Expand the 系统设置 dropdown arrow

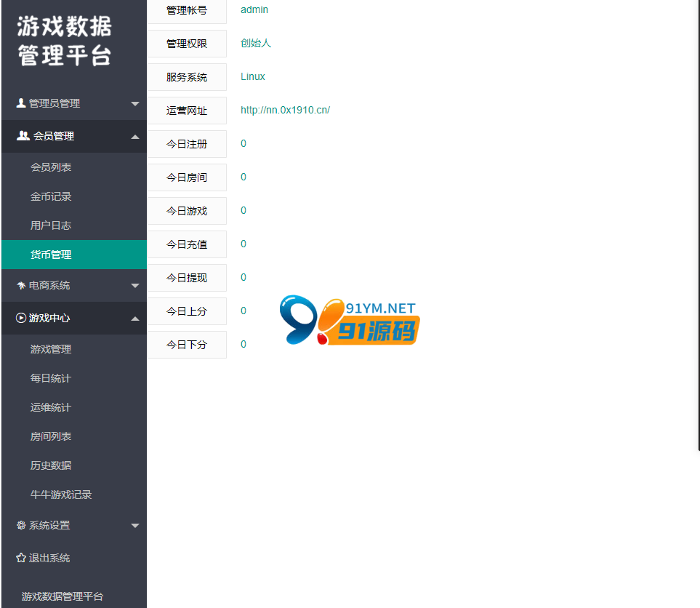click(x=134, y=526)
